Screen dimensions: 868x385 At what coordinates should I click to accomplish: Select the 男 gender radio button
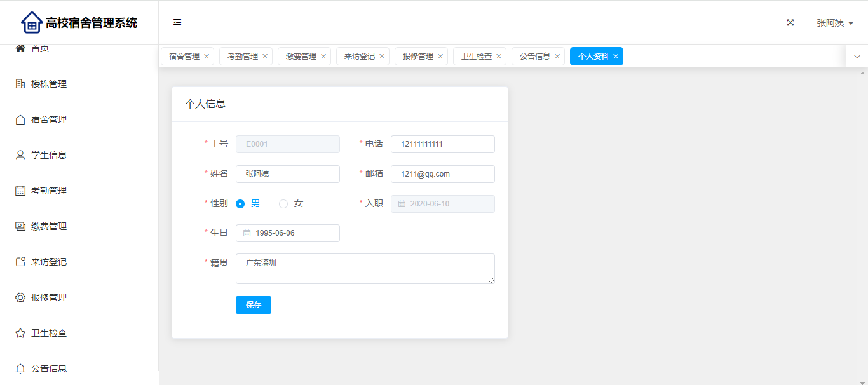pyautogui.click(x=240, y=204)
